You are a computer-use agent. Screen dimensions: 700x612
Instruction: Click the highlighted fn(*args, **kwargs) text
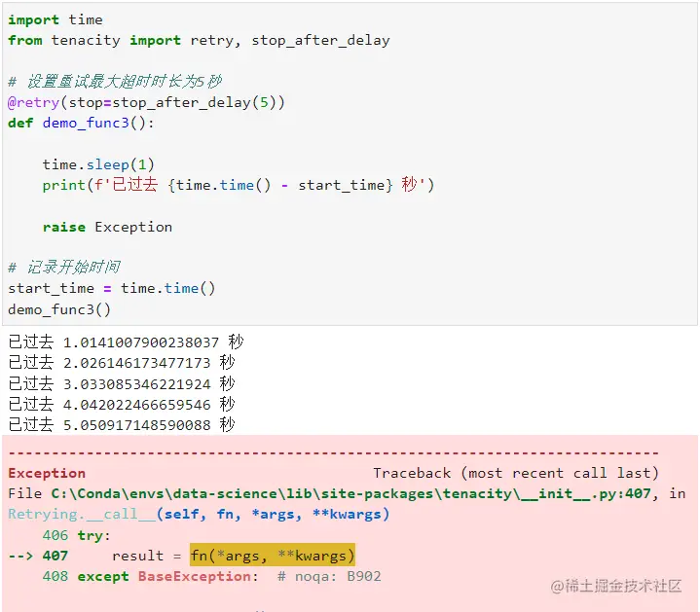point(273,556)
